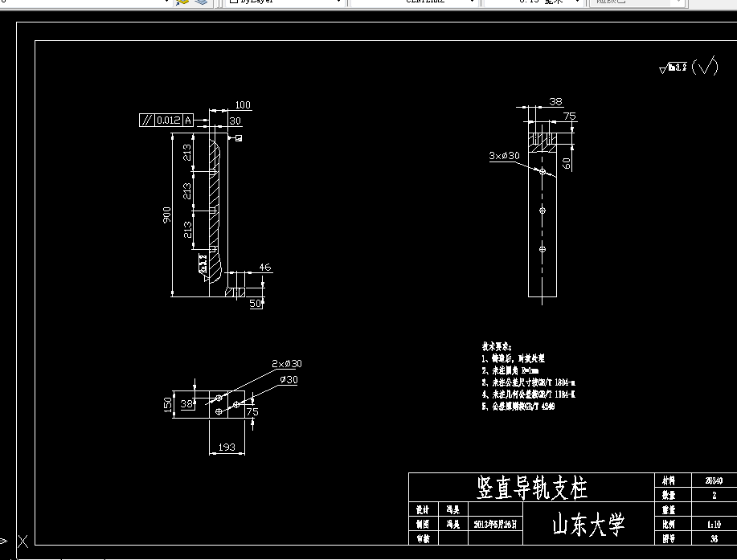Open the lineweight 毫米 dropdown arrow
737x560 pixels.
(x=578, y=2)
